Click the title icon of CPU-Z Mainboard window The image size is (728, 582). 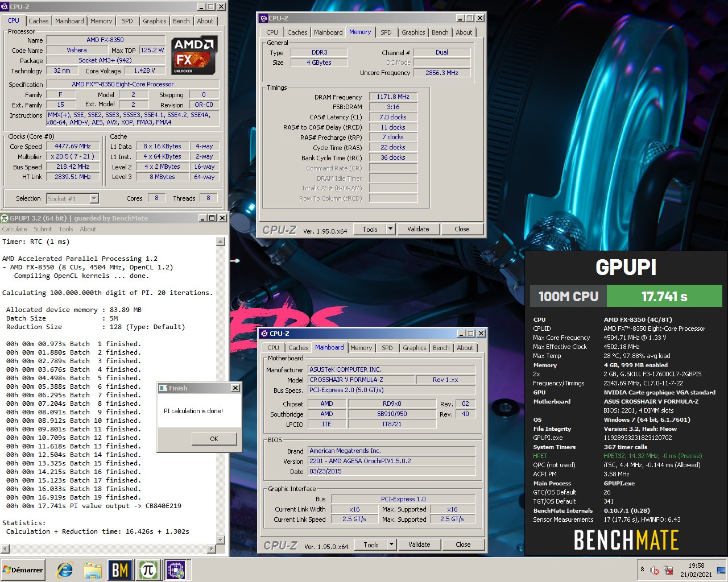pos(264,334)
